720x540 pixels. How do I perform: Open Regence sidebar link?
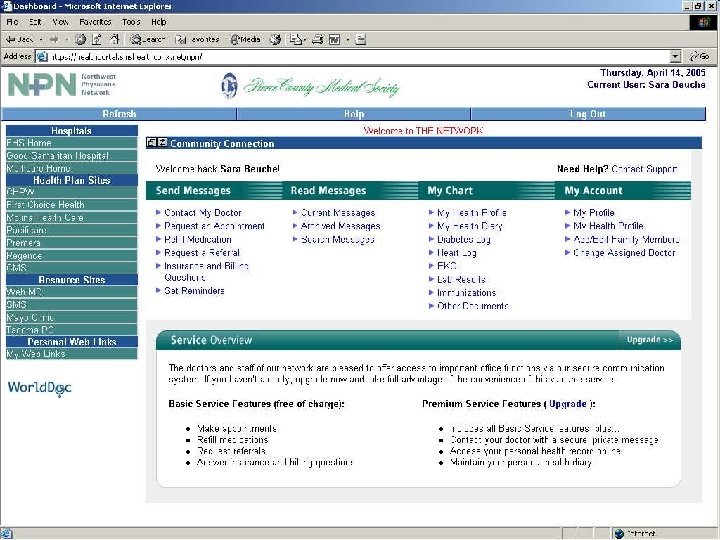pos(72,256)
